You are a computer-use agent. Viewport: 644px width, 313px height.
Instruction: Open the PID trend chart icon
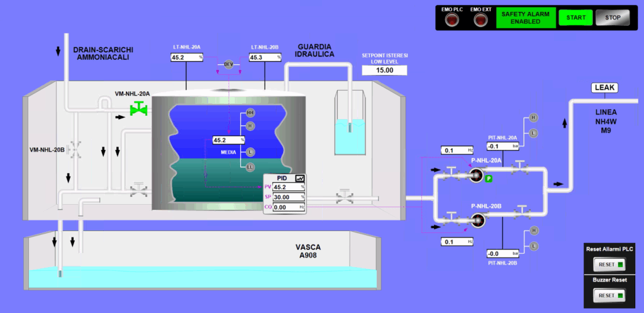click(299, 178)
